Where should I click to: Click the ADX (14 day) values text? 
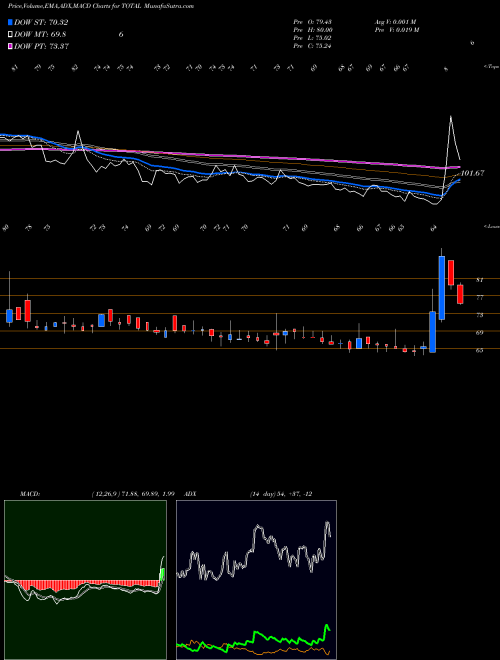pyautogui.click(x=281, y=494)
